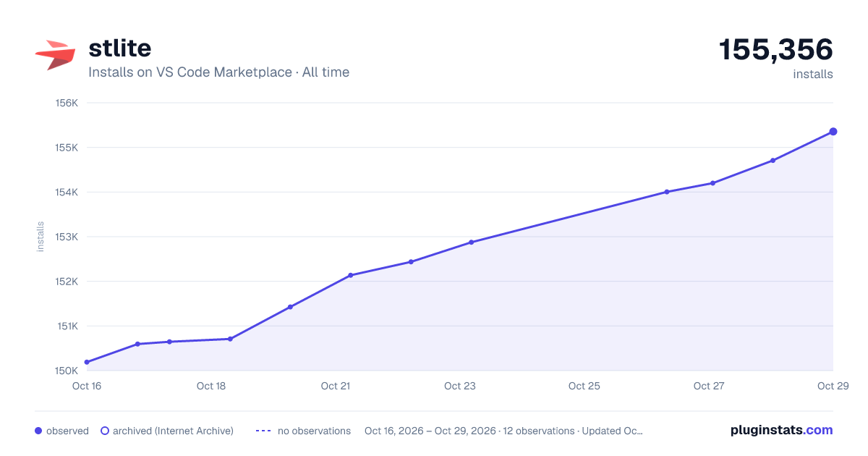Click the date range and observations summary text
This screenshot has width=868, height=456.
(503, 431)
